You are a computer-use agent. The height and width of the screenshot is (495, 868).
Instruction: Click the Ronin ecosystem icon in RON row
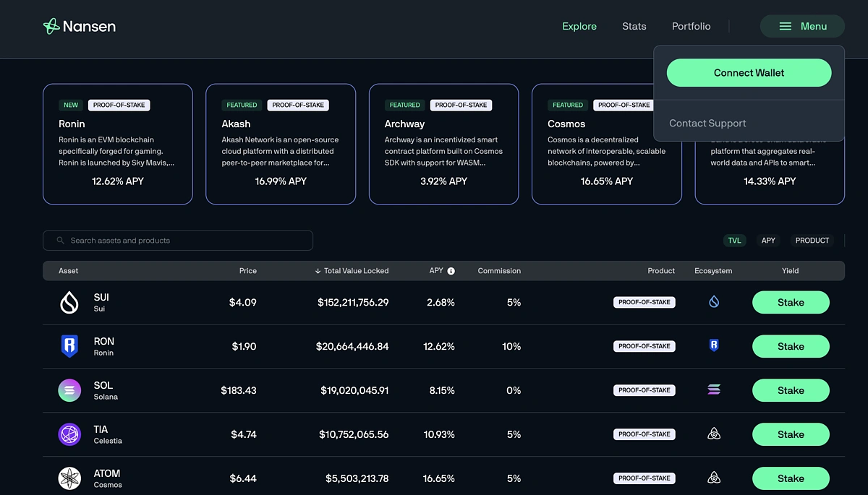point(714,346)
